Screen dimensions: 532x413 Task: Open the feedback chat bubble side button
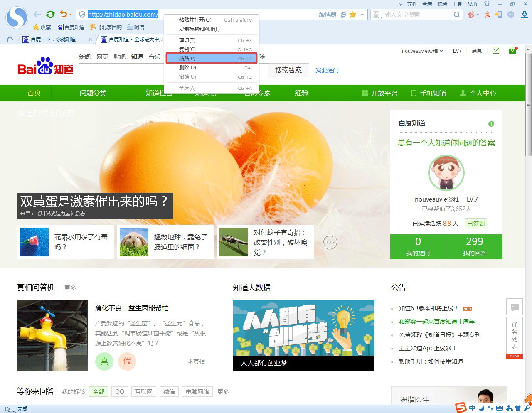click(x=515, y=307)
